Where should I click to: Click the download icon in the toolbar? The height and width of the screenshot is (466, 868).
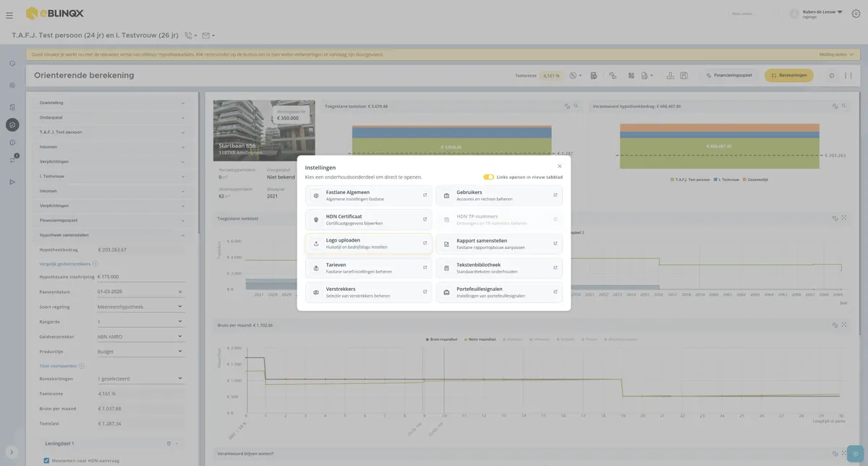tap(671, 75)
